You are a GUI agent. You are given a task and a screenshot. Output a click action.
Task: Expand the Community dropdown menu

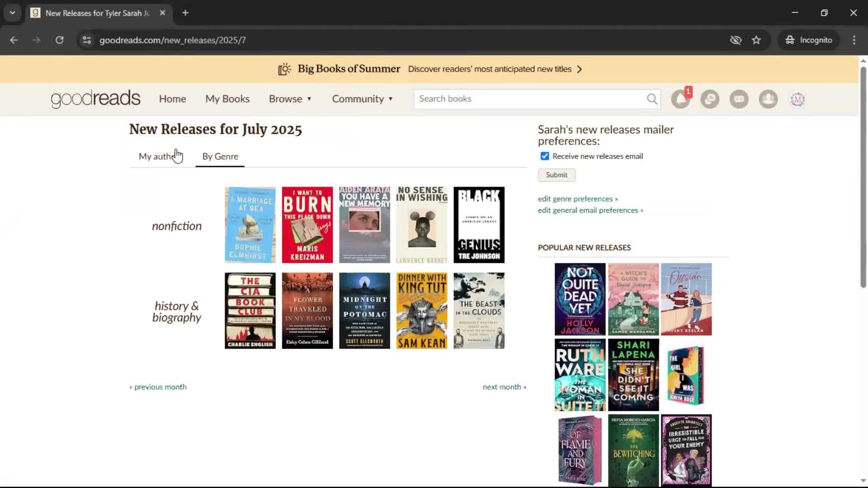click(362, 99)
